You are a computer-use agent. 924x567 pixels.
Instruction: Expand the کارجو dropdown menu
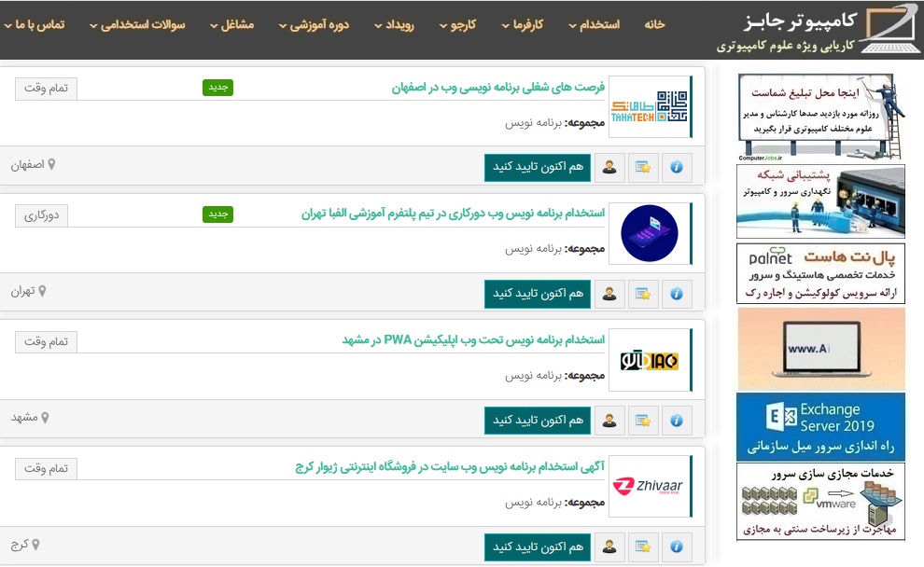458,25
